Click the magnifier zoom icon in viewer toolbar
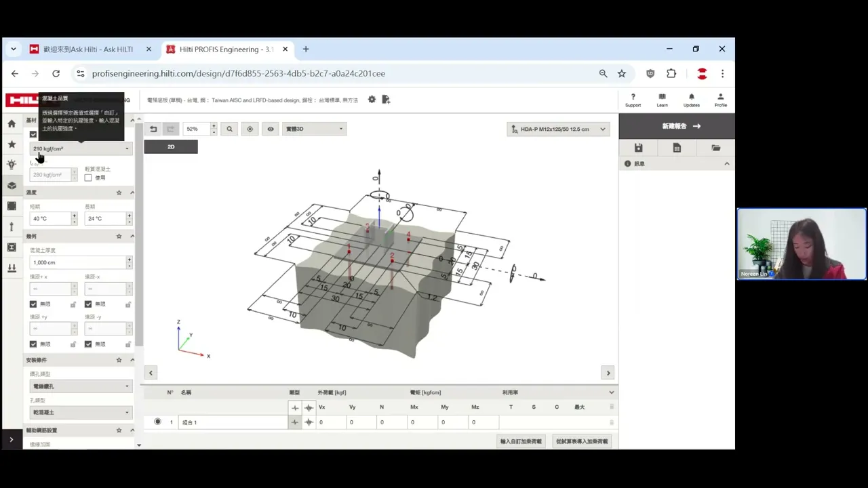This screenshot has height=488, width=868. [229, 129]
